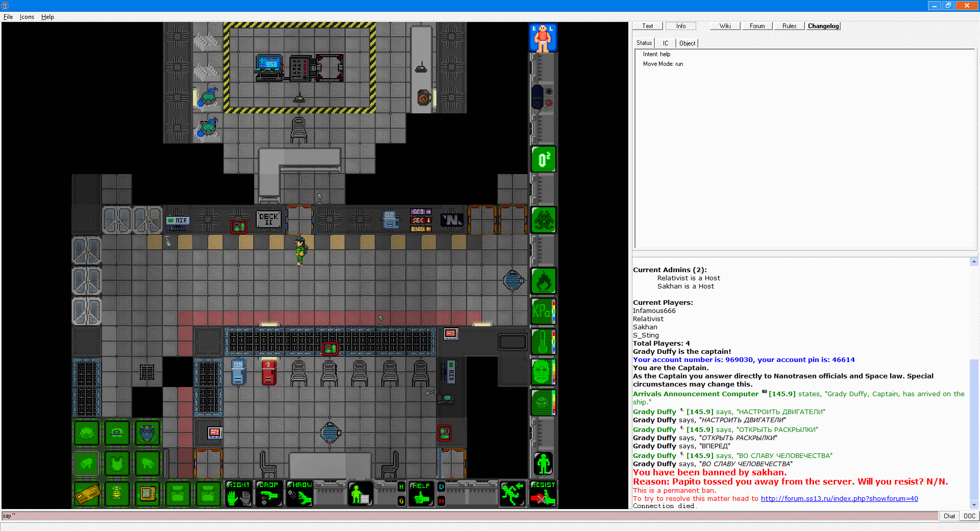Switch to the IC tab
The height and width of the screenshot is (531, 980).
(x=666, y=43)
